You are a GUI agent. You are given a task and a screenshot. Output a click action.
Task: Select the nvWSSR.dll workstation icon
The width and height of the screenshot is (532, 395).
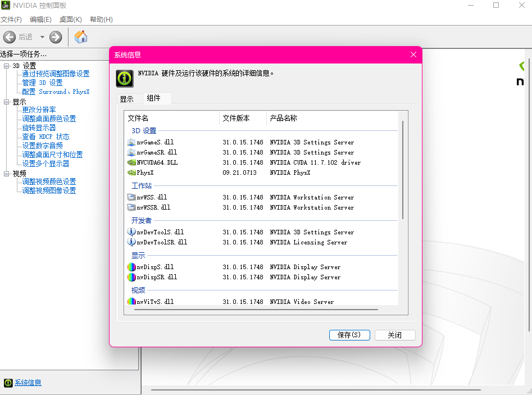(x=131, y=207)
